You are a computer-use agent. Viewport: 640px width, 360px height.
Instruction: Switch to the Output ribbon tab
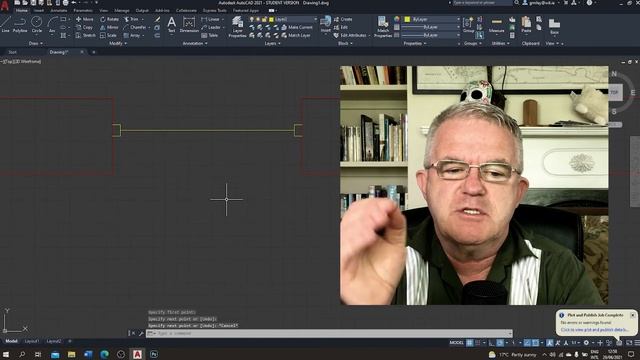click(142, 11)
